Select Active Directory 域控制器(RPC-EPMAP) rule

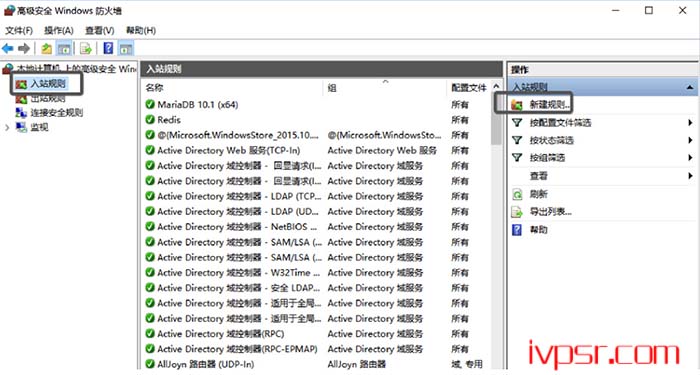click(237, 349)
